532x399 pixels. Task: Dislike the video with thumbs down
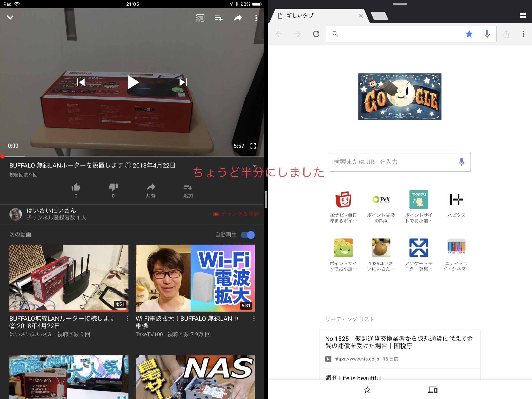[x=113, y=190]
